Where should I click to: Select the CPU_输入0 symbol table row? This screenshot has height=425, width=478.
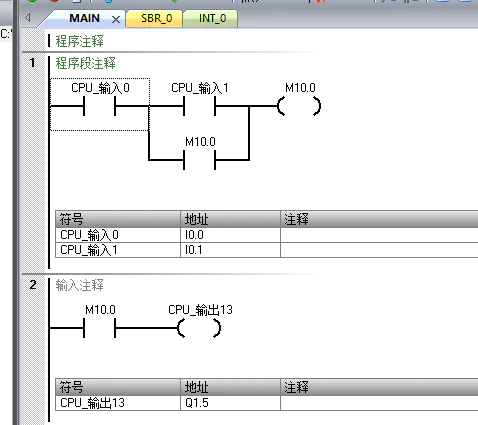(x=267, y=235)
